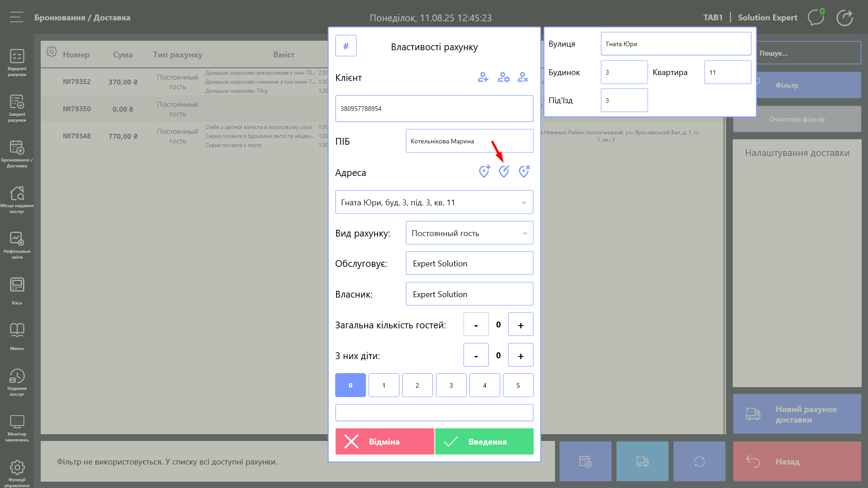Viewport: 868px width, 488px height.
Task: Expand the address dropdown list
Action: [524, 203]
